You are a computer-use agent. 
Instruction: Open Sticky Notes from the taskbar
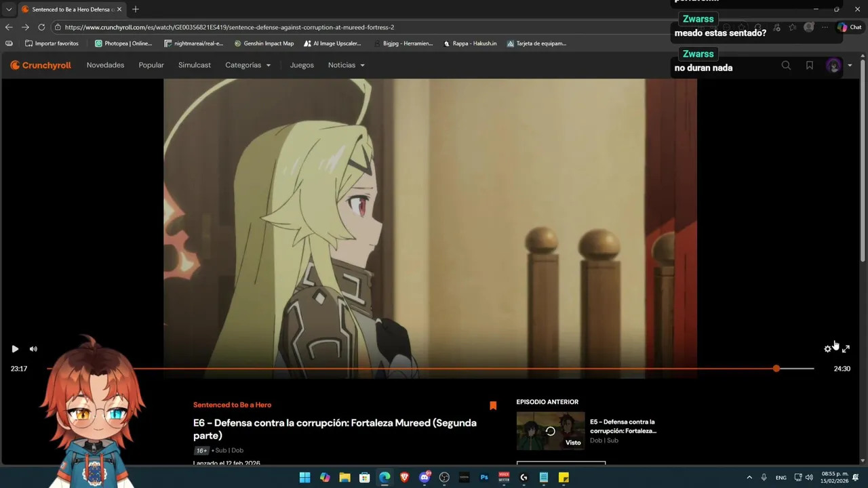(564, 477)
